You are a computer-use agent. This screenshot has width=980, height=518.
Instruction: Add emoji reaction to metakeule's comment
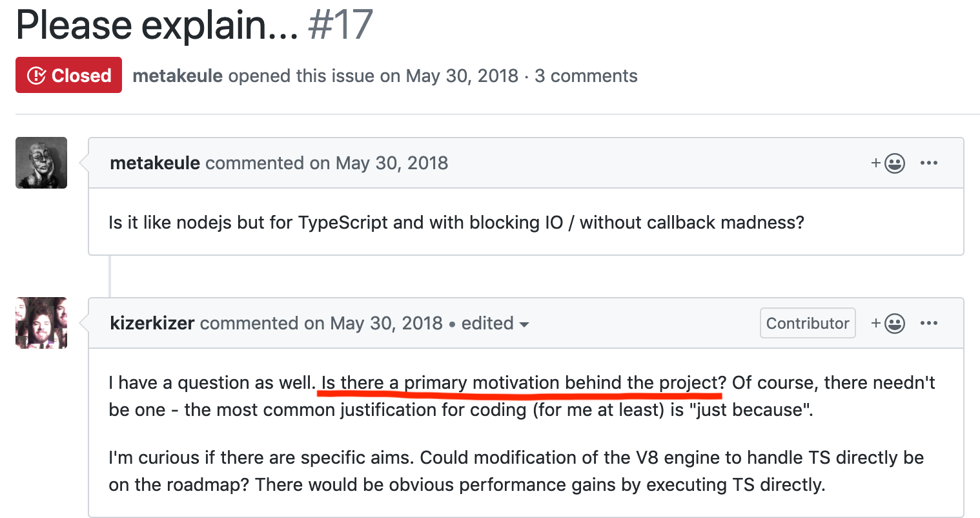[x=888, y=163]
